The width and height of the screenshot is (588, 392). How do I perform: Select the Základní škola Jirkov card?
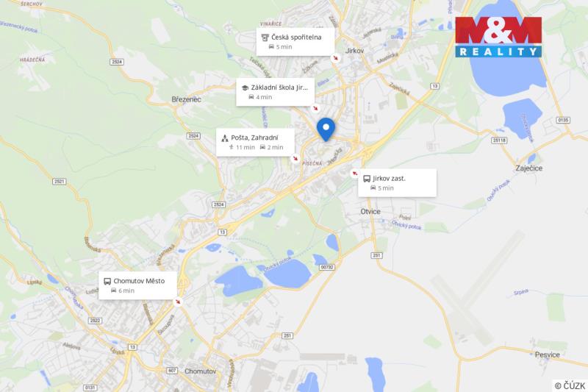(x=275, y=92)
